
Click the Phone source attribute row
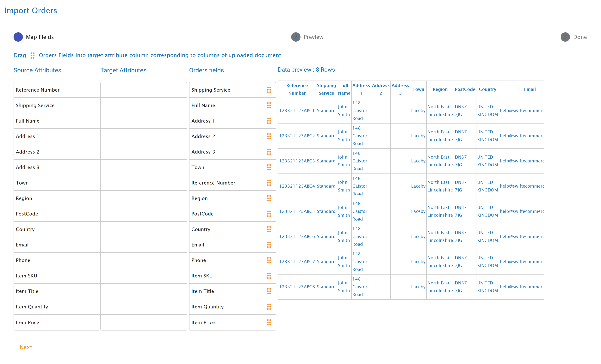click(x=57, y=260)
